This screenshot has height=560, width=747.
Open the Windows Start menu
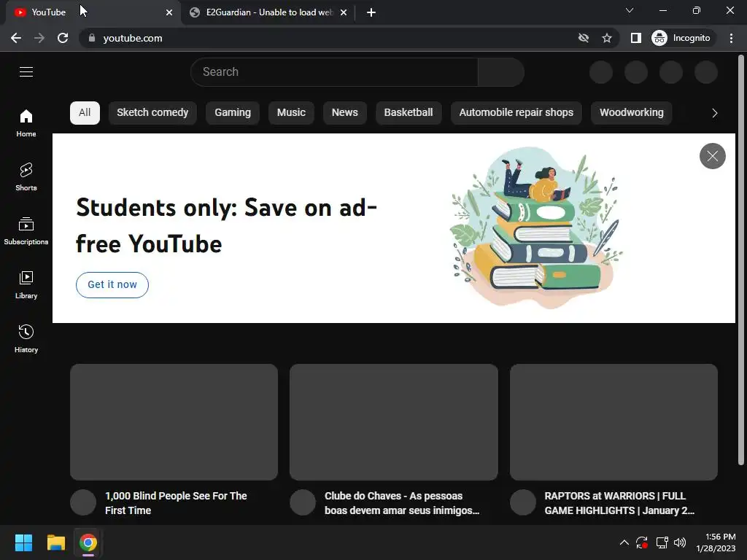(23, 542)
